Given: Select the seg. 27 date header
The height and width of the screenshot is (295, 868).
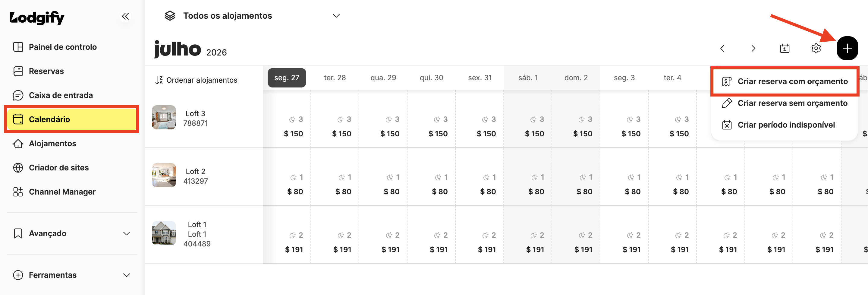Looking at the screenshot, I should pos(287,78).
